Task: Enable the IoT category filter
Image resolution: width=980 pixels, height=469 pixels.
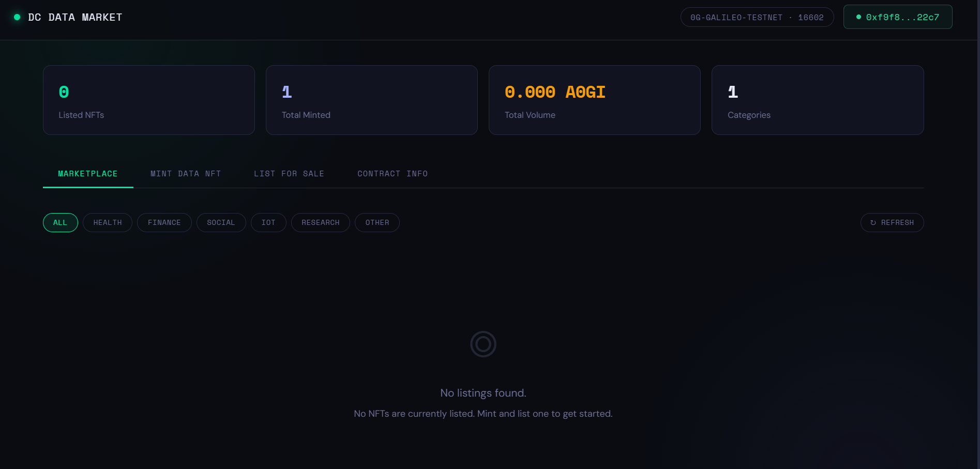Action: pyautogui.click(x=268, y=223)
